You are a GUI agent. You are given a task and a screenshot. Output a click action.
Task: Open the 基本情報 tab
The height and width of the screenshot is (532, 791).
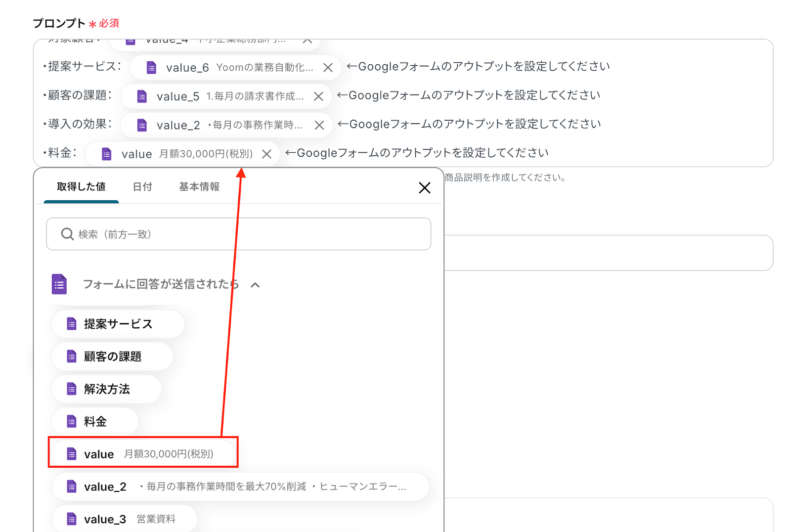pyautogui.click(x=199, y=187)
